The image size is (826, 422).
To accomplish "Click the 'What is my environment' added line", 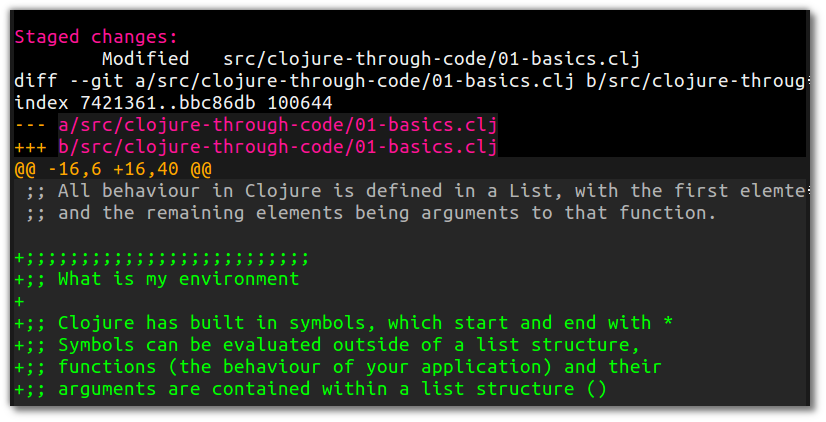I will pos(157,278).
